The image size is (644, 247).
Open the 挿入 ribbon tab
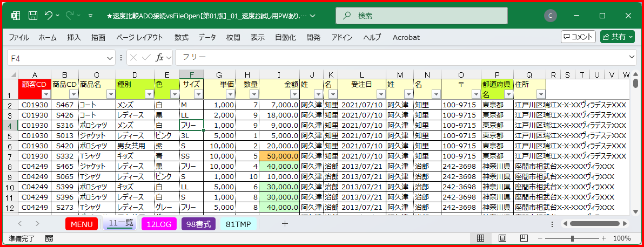pyautogui.click(x=74, y=37)
